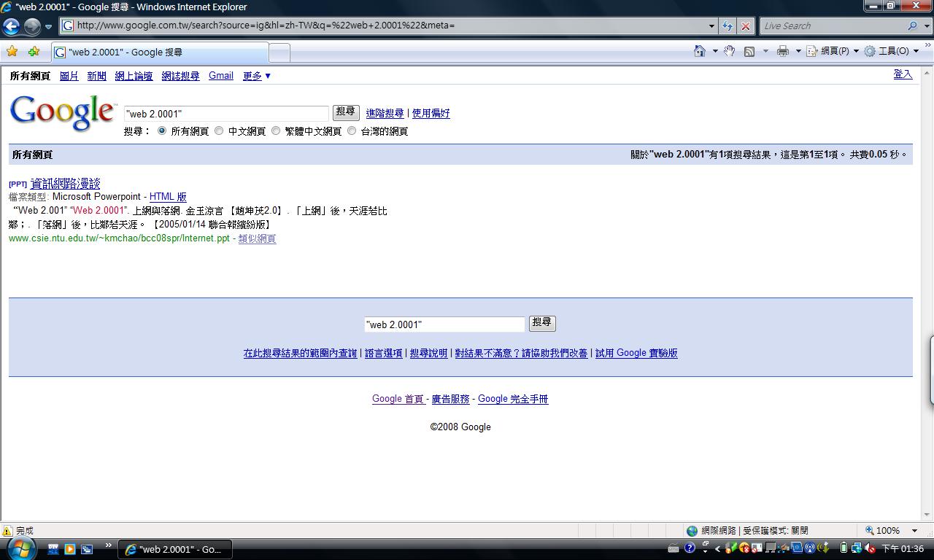Click the 100% zoom level button
Viewport: 934px width, 560px height.
point(882,531)
